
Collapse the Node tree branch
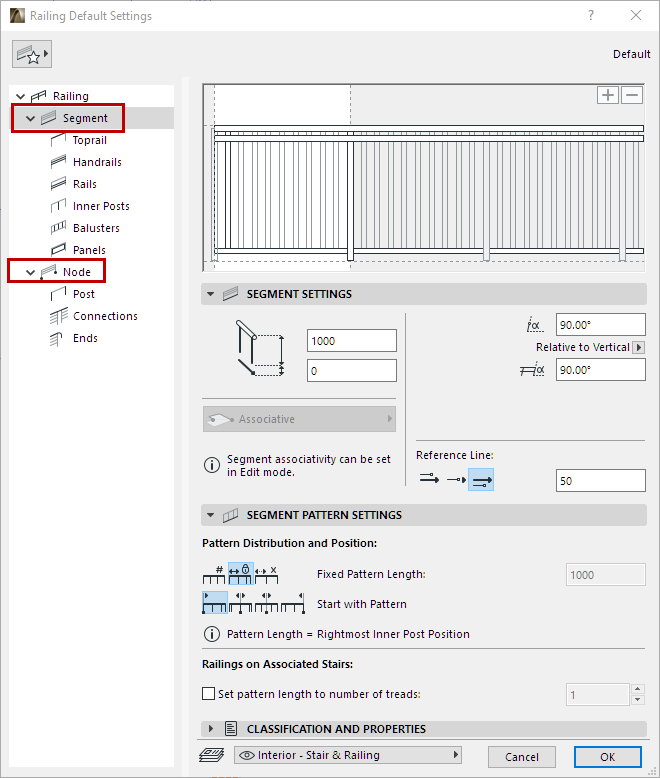point(30,272)
